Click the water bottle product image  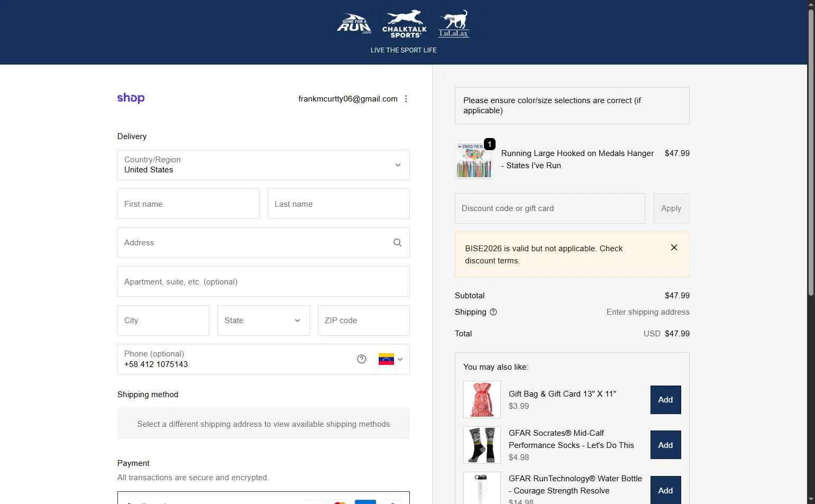tap(482, 488)
